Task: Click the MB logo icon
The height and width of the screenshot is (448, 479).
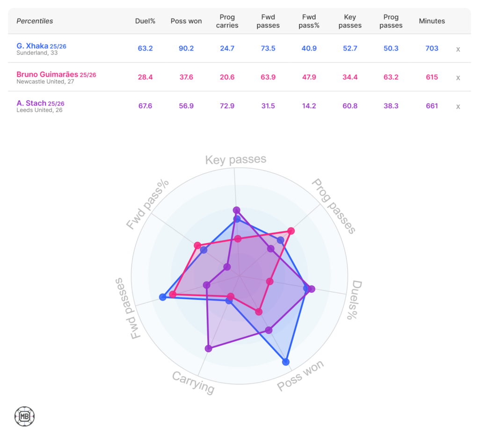Action: [x=24, y=416]
